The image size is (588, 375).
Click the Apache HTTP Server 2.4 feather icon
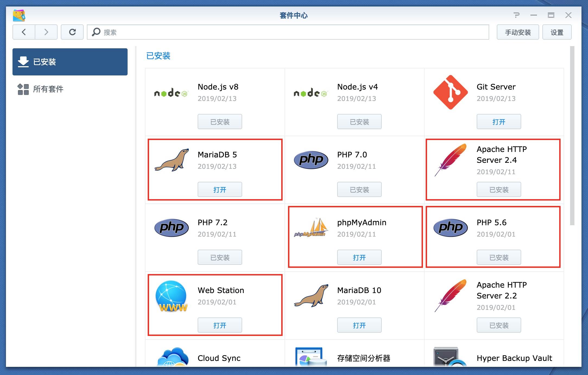(x=451, y=160)
